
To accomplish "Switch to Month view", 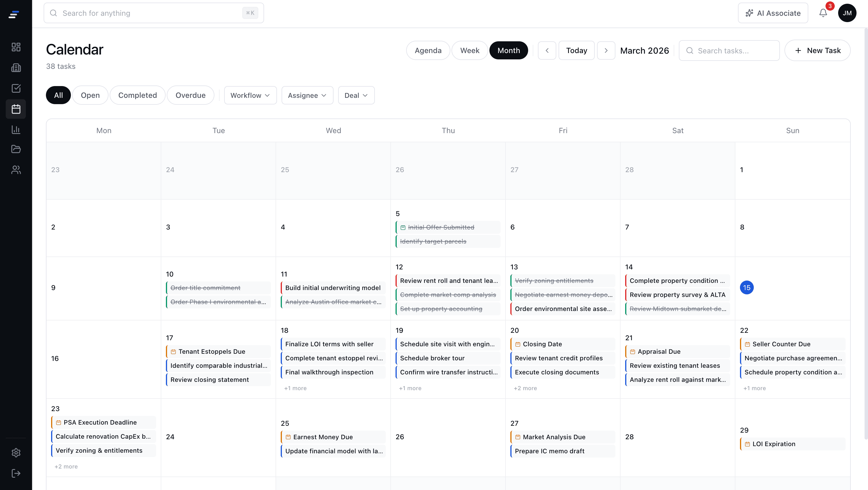I will click(508, 50).
